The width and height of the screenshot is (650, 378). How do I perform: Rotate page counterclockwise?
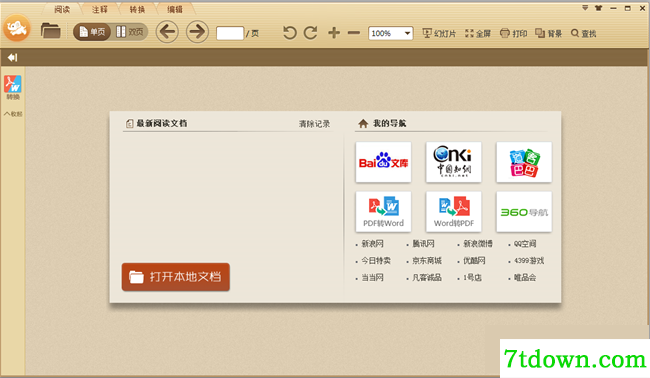coord(289,33)
